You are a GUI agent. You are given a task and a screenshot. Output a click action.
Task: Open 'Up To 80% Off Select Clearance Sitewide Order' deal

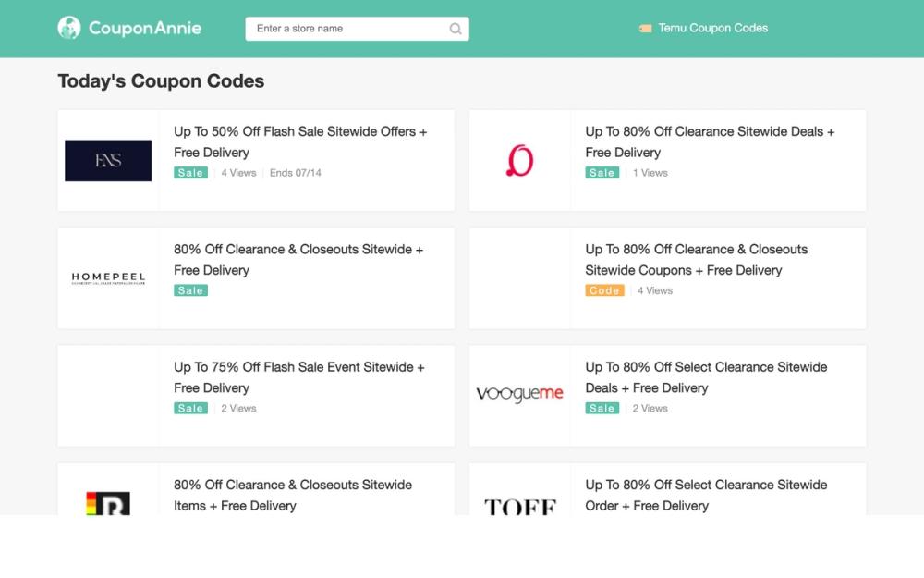tap(706, 495)
